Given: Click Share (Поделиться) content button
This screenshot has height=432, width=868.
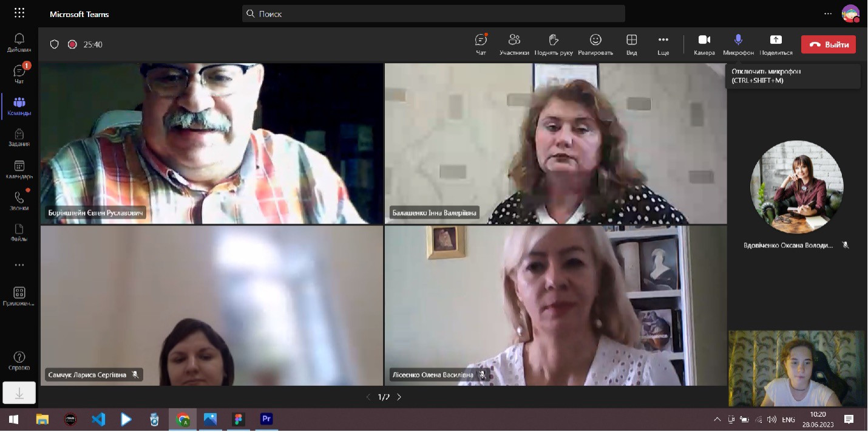Looking at the screenshot, I should click(776, 44).
